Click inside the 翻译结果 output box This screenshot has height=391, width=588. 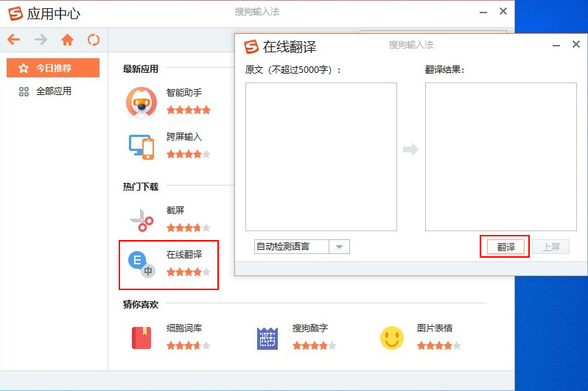coord(500,157)
